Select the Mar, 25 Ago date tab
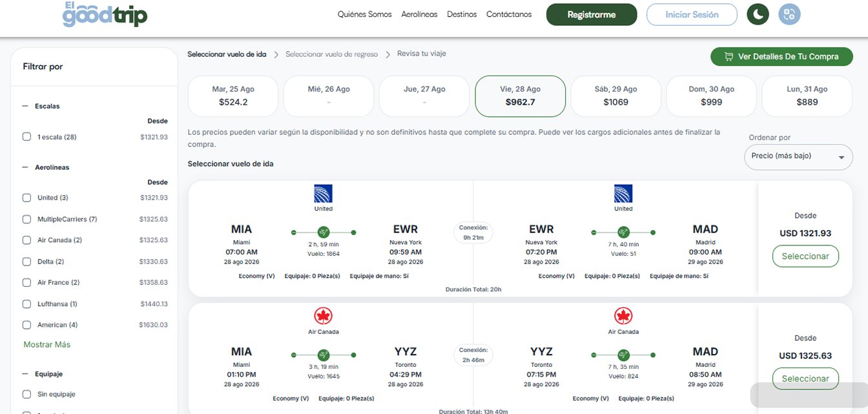 click(233, 96)
